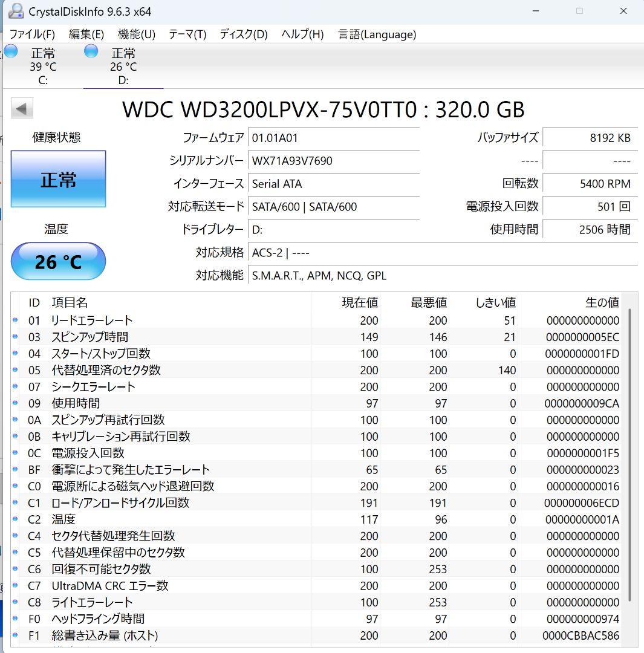644x653 pixels.
Task: Open the 機能 menu
Action: (136, 34)
